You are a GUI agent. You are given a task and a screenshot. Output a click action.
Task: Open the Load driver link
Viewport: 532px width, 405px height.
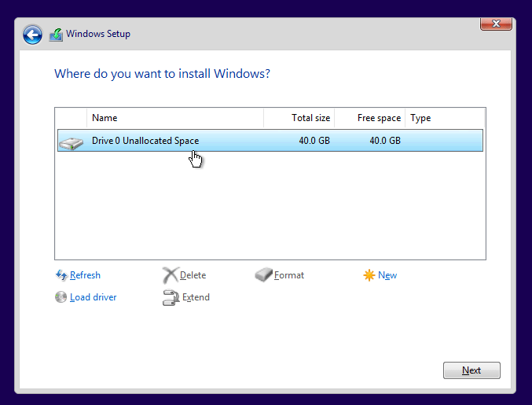point(93,297)
